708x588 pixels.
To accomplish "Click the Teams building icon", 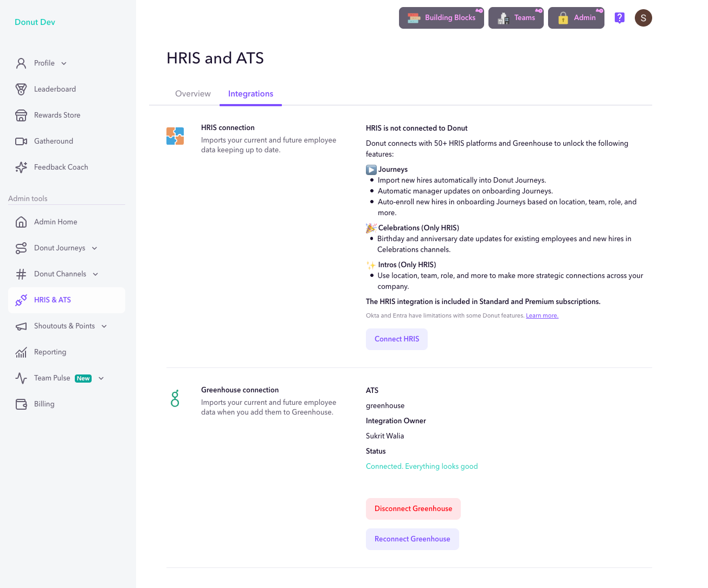I will pos(504,18).
